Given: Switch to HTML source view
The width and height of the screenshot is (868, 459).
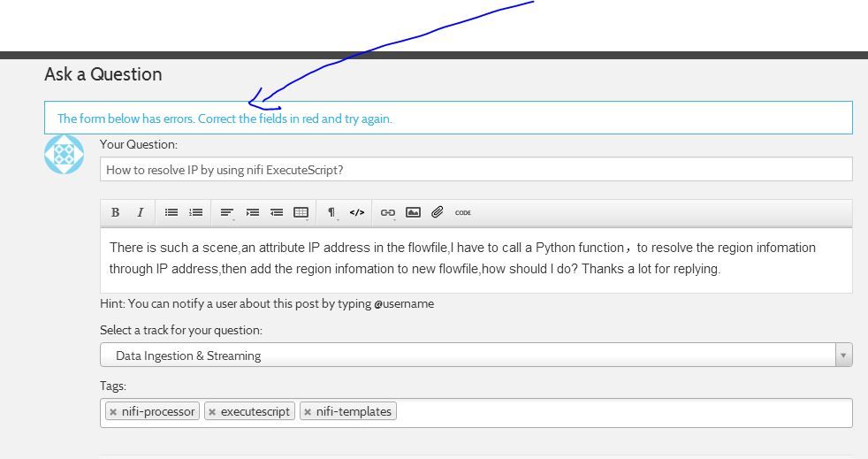Looking at the screenshot, I should click(x=357, y=212).
